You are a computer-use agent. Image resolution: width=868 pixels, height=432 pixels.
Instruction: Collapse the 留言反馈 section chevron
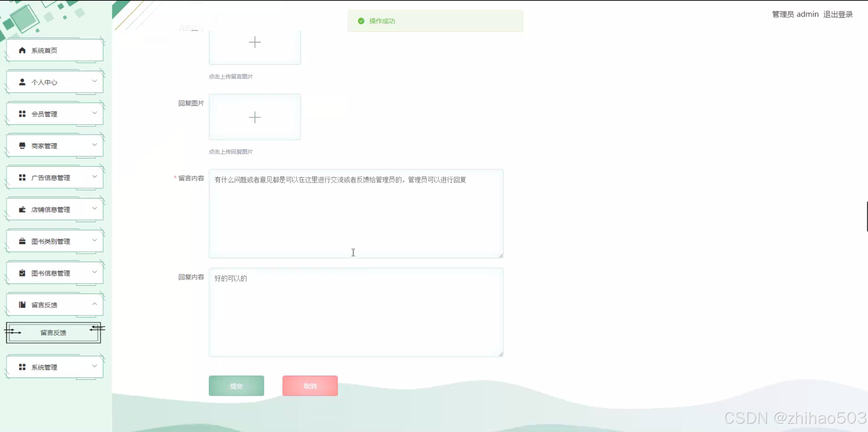pos(94,304)
